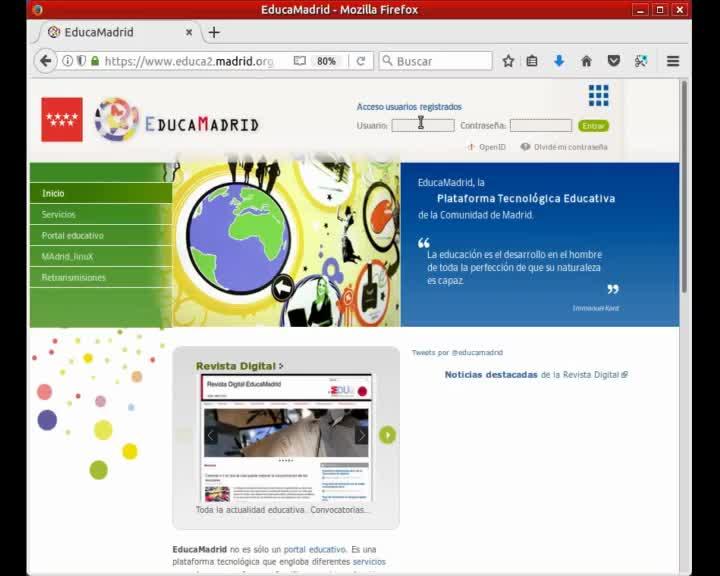Open site information icon in address bar

(68, 61)
